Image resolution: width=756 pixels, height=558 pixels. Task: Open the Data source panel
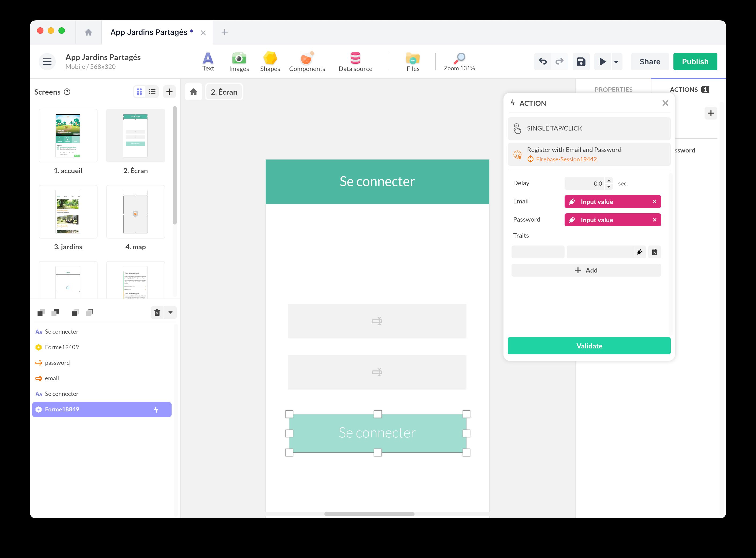(355, 61)
